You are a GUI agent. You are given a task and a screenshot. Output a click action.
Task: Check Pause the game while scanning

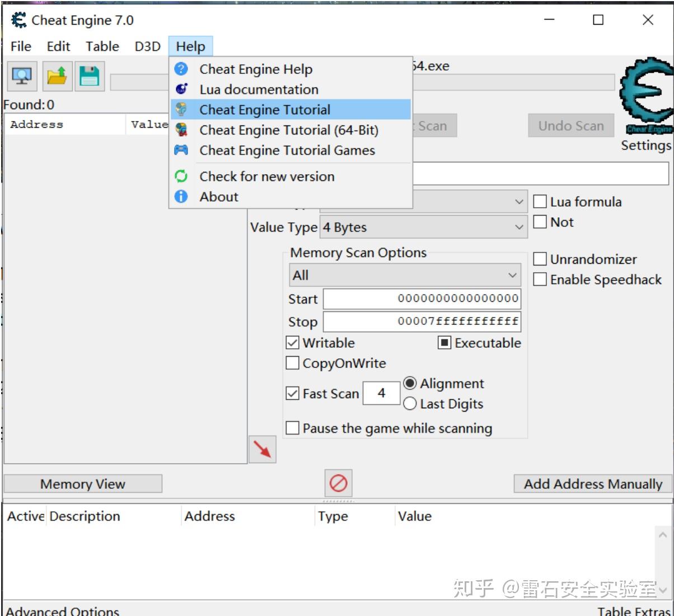292,428
